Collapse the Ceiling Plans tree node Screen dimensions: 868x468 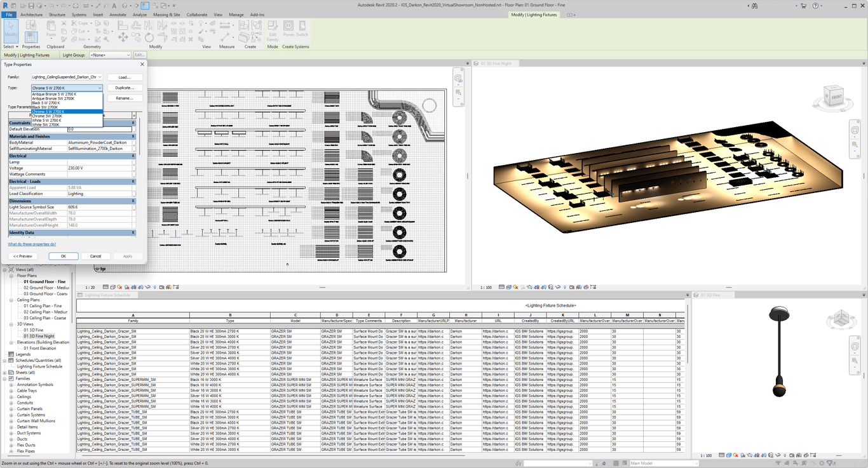(11, 300)
